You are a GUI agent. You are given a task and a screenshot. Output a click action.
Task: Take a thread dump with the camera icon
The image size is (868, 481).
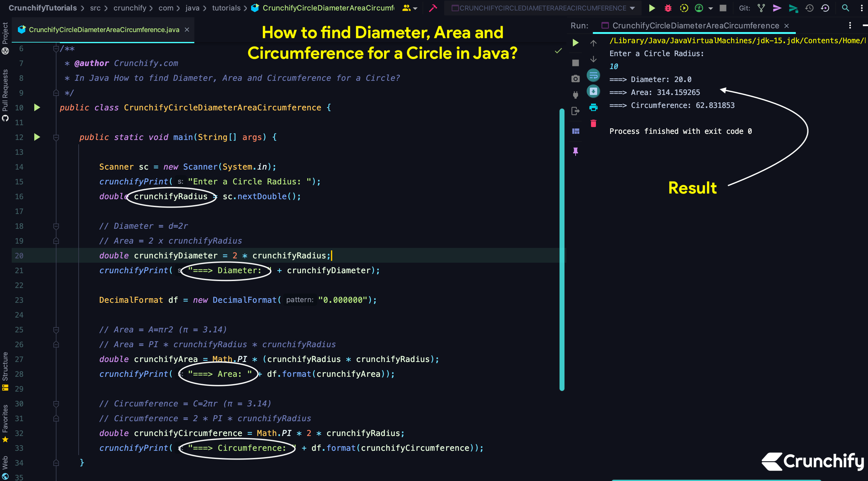click(x=575, y=78)
